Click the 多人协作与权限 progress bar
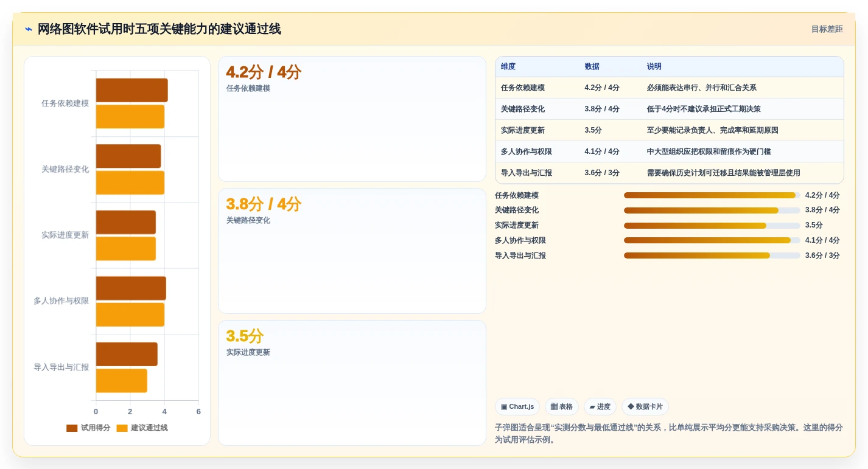The image size is (868, 469). click(x=712, y=240)
